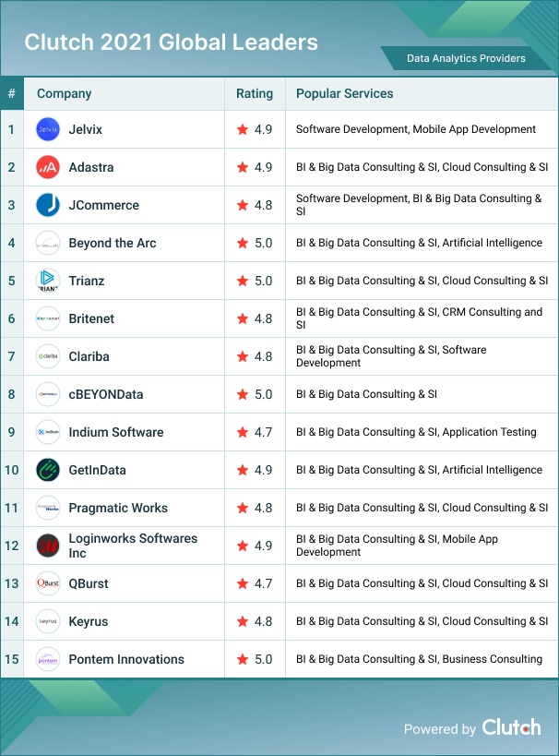Click the Pragmatic Works company name
This screenshot has width=559, height=756.
118,508
